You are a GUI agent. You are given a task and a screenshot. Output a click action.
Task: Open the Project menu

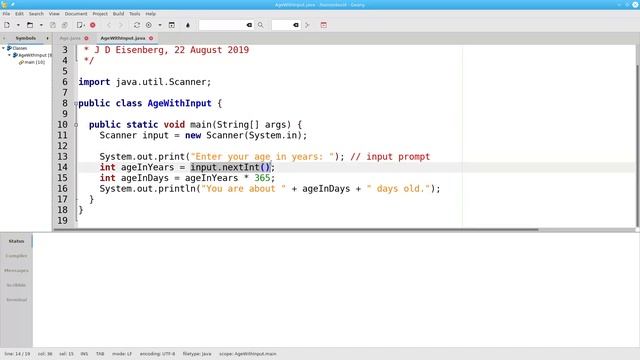tap(100, 13)
